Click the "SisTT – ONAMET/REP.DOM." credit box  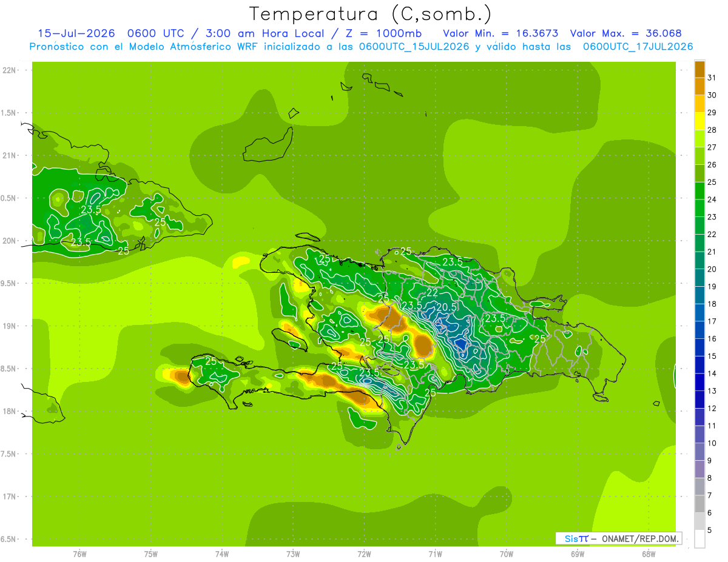[618, 538]
